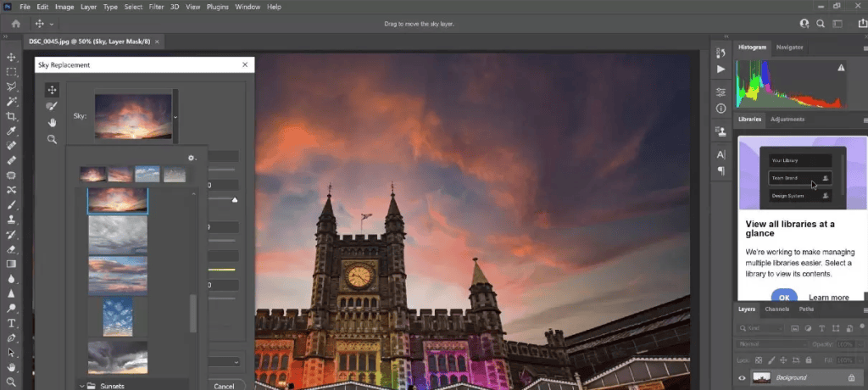Viewport: 868px width, 390px height.
Task: Click the histogram cache warning triangle
Action: (841, 67)
